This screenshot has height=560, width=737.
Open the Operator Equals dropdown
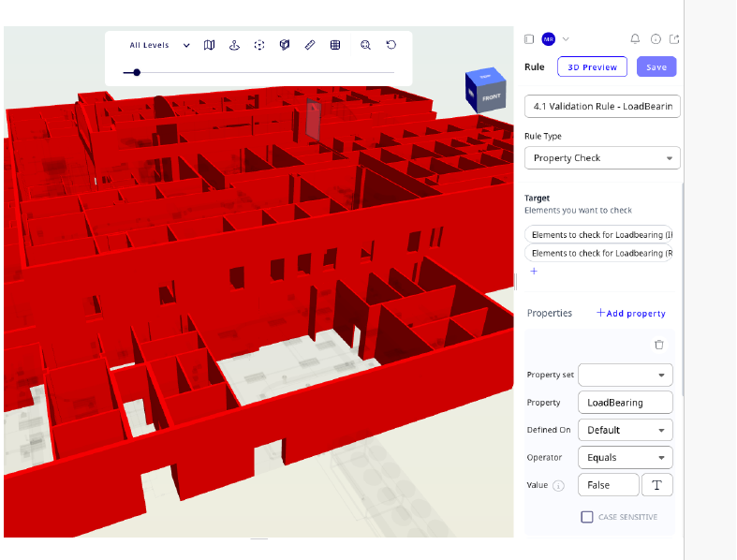[x=625, y=458]
